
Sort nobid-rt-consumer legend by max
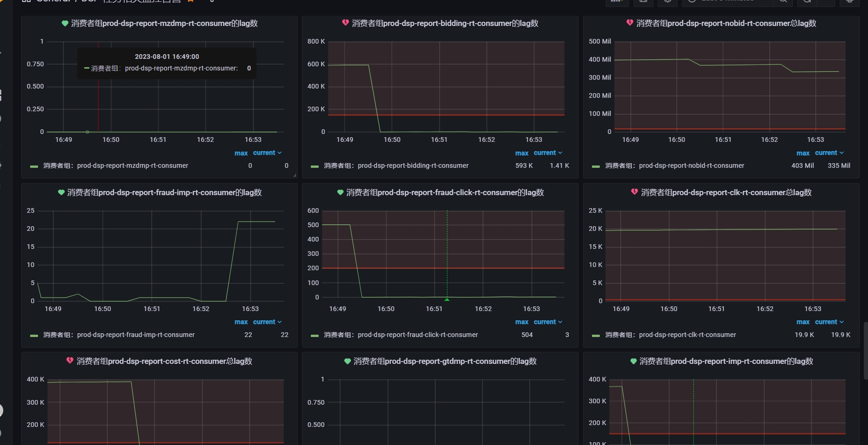pyautogui.click(x=803, y=153)
